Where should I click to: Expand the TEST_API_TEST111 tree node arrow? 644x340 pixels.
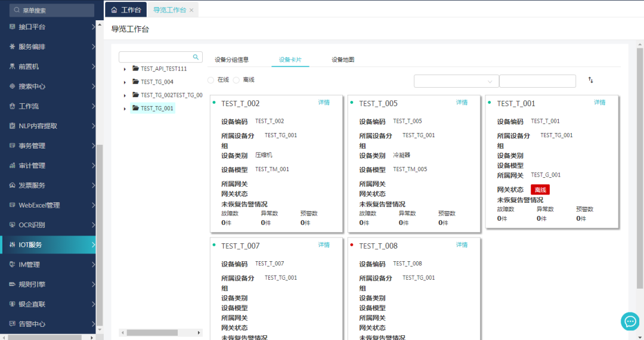coord(125,69)
